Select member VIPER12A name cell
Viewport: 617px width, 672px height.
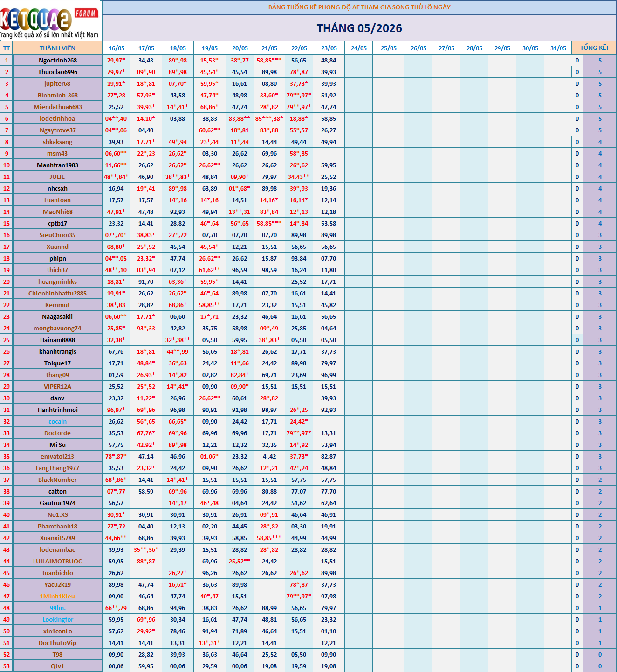point(57,386)
